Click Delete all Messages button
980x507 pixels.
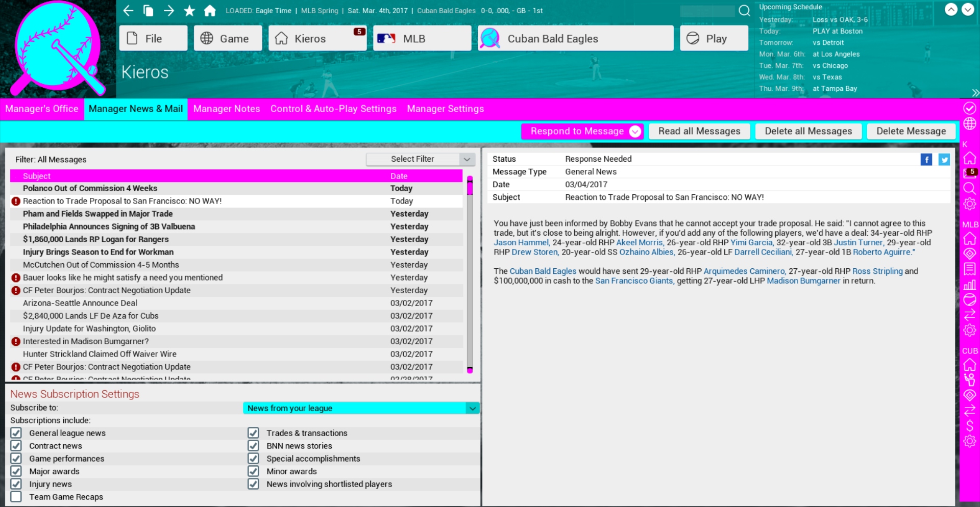[x=808, y=131]
